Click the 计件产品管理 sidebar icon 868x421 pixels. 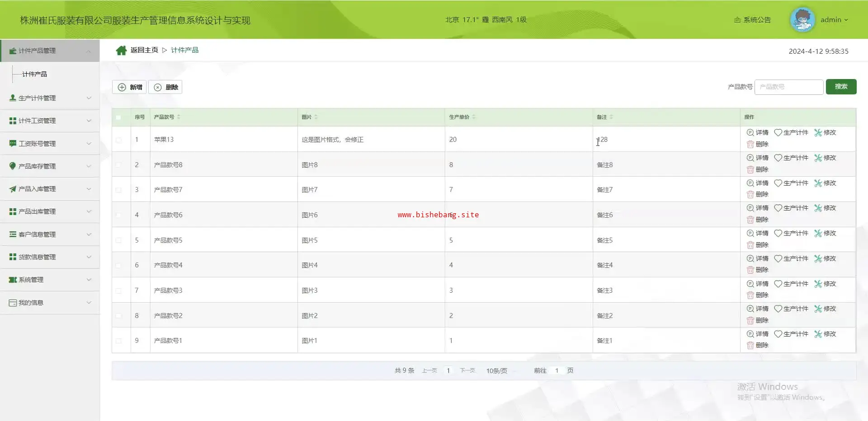tap(13, 51)
